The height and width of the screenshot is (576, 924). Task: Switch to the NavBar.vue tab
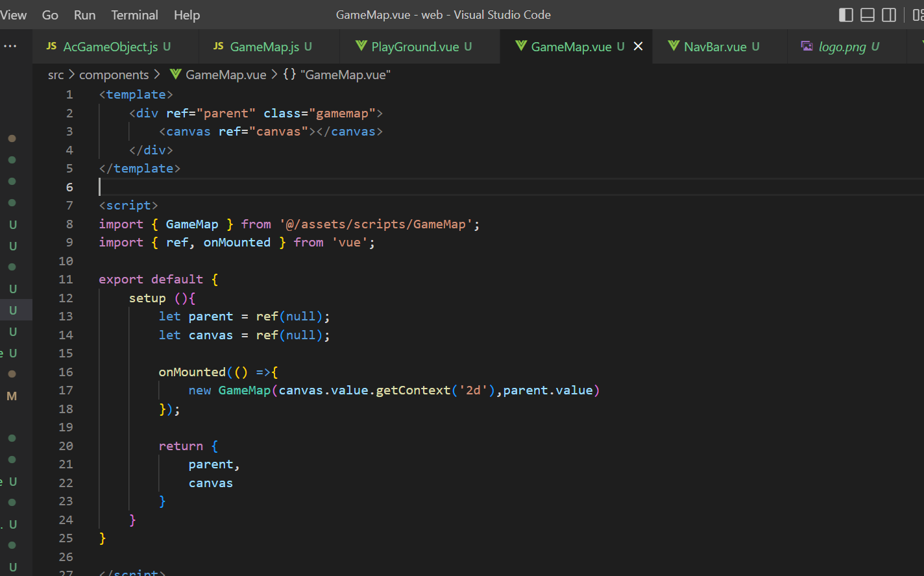click(720, 47)
